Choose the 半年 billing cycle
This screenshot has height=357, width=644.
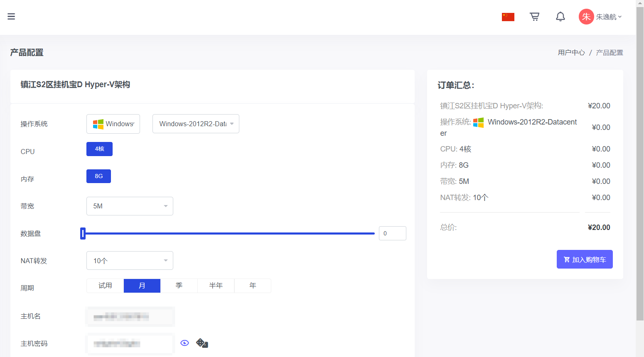click(x=216, y=286)
